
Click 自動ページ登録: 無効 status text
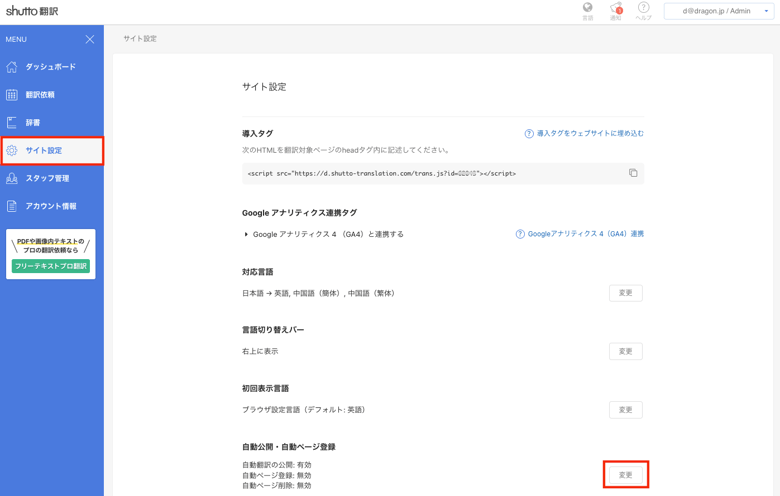pos(277,475)
